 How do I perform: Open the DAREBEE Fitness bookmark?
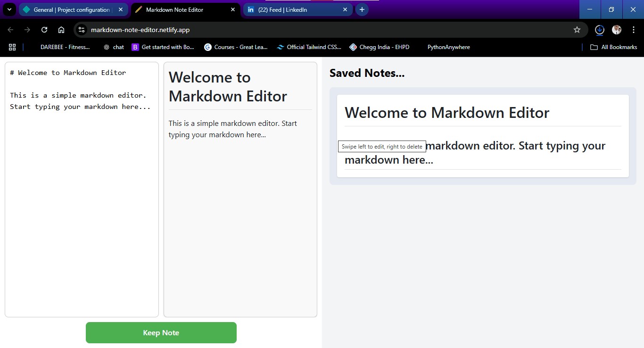click(x=65, y=47)
